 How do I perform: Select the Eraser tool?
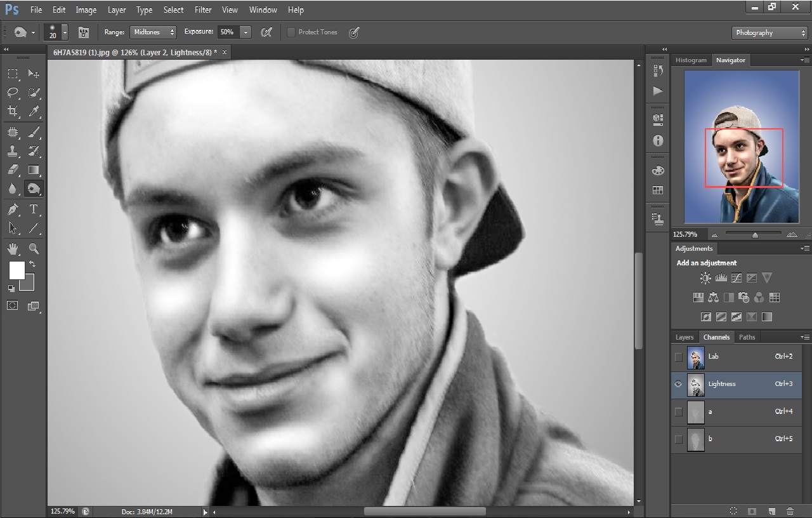[x=13, y=169]
